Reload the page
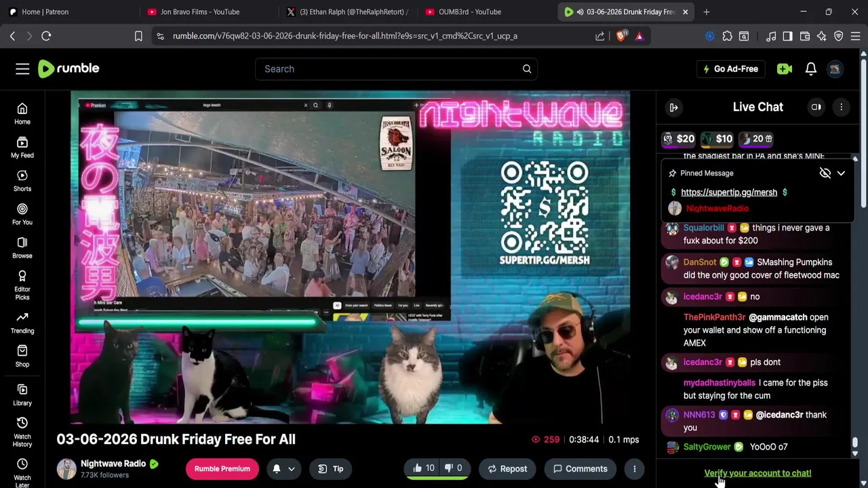The image size is (868, 488). click(46, 36)
